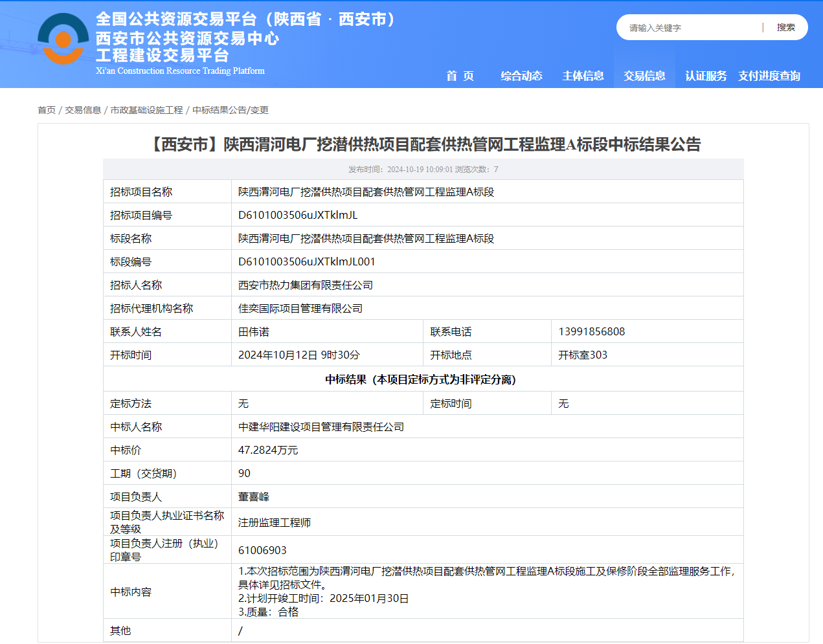Click the 项目负责人 label cell
The height and width of the screenshot is (644, 823).
click(167, 497)
